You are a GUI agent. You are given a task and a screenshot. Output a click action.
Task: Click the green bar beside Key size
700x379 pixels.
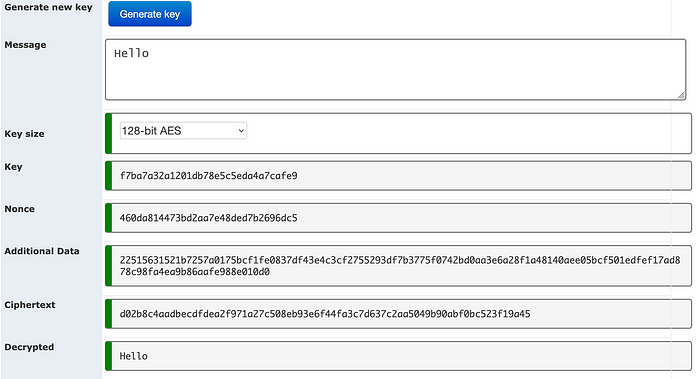(x=108, y=133)
